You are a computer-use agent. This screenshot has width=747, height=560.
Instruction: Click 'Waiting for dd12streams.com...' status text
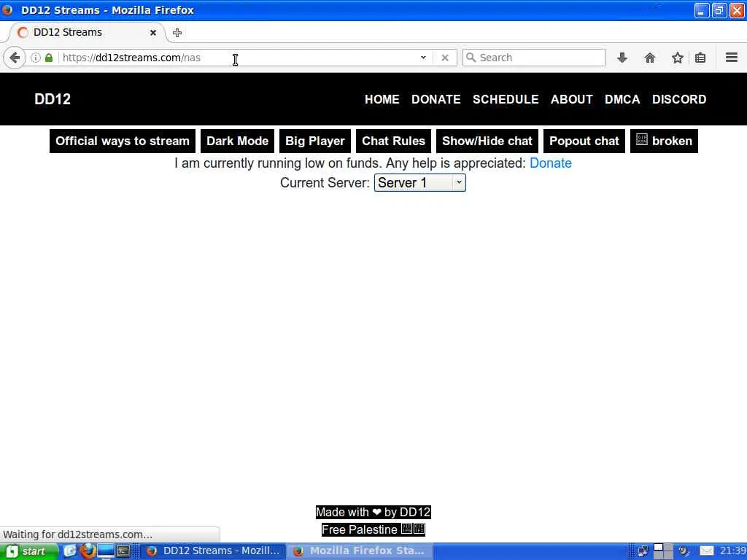click(x=77, y=534)
